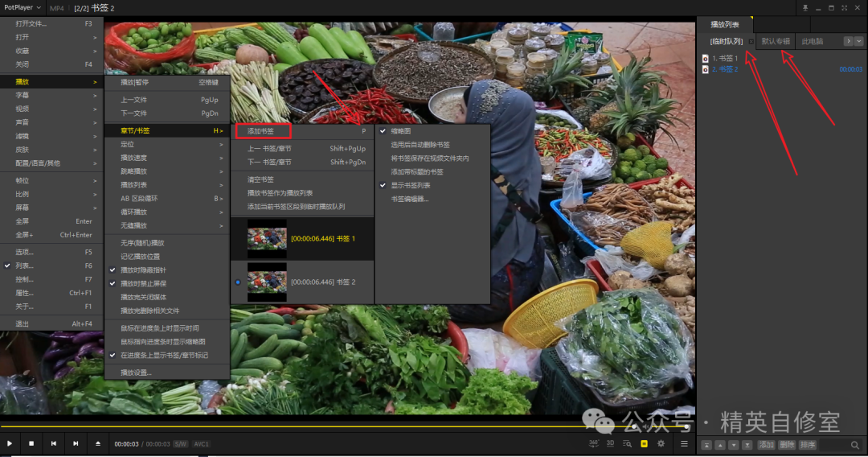868x457 pixels.
Task: Click the next file skip icon
Action: pos(76,443)
